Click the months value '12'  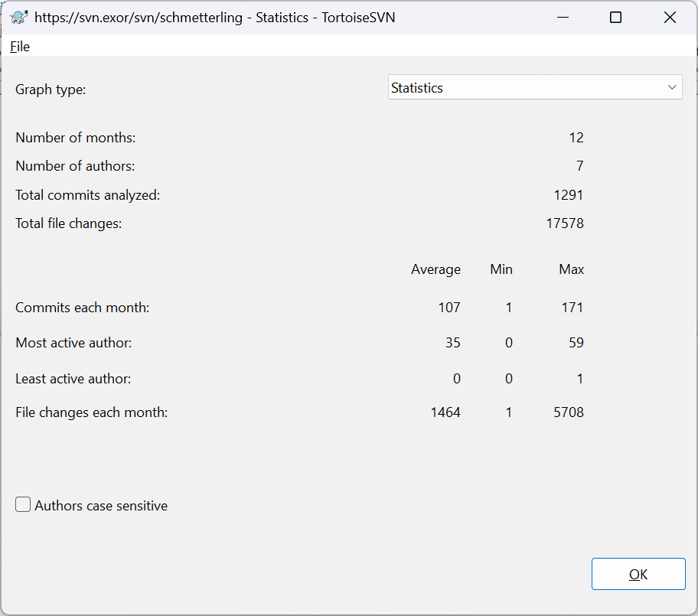[576, 138]
